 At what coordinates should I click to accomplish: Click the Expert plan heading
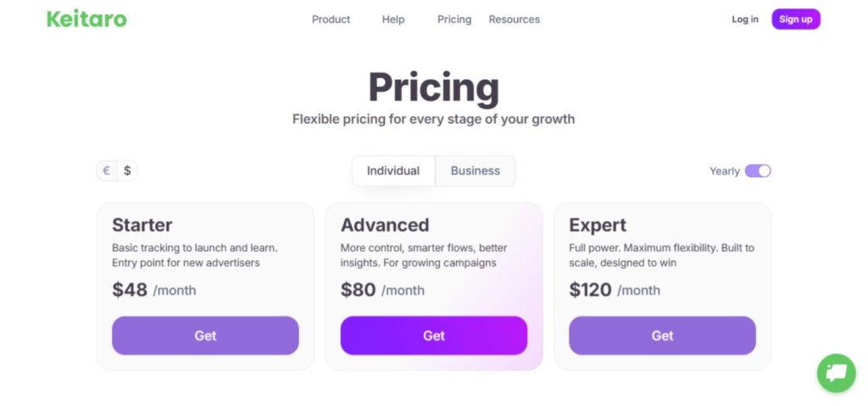598,225
